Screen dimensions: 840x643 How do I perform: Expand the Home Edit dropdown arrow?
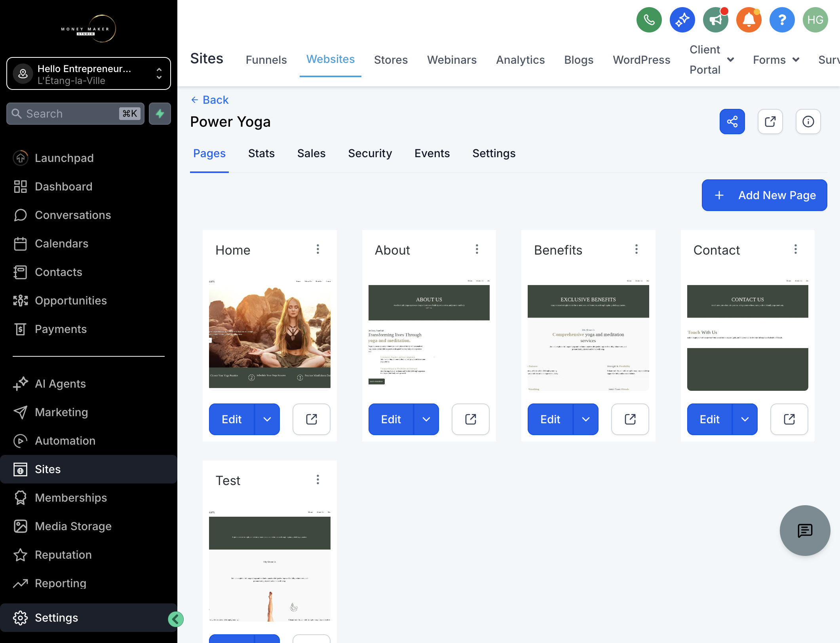(x=267, y=419)
